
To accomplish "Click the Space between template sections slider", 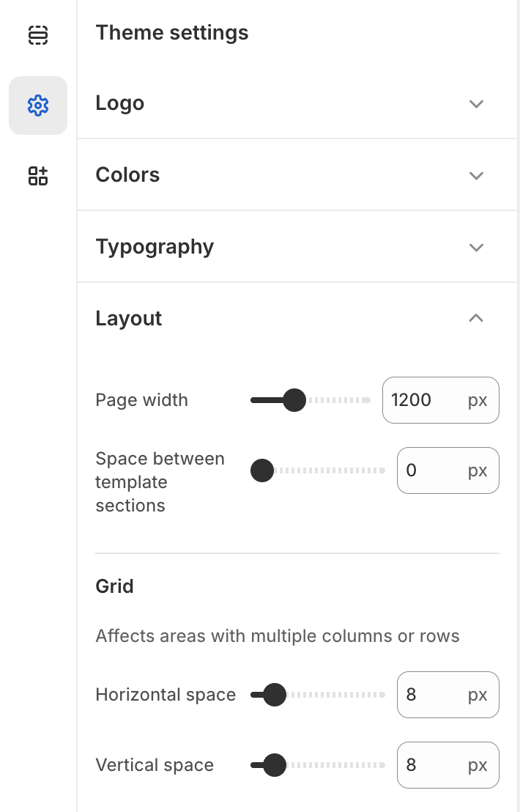I will click(x=261, y=470).
